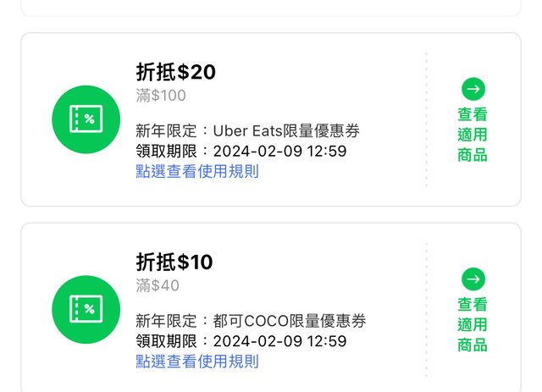This screenshot has width=542, height=392.
Task: View usage rules link for 都可COCO coupon
Action: [197, 362]
